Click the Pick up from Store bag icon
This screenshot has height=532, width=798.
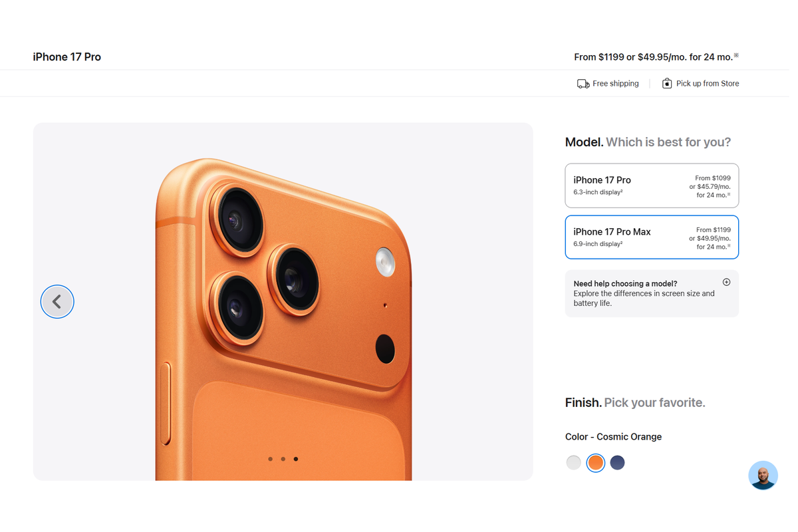coord(666,83)
